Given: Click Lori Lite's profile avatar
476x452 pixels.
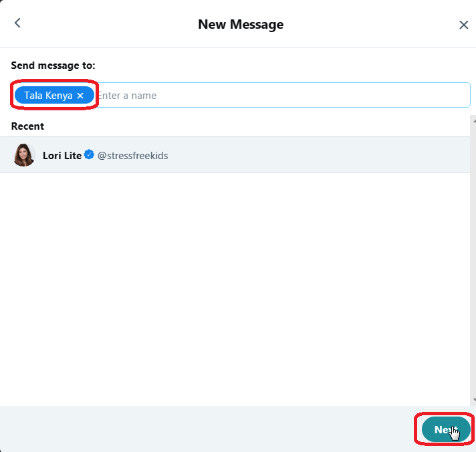Looking at the screenshot, I should [24, 155].
